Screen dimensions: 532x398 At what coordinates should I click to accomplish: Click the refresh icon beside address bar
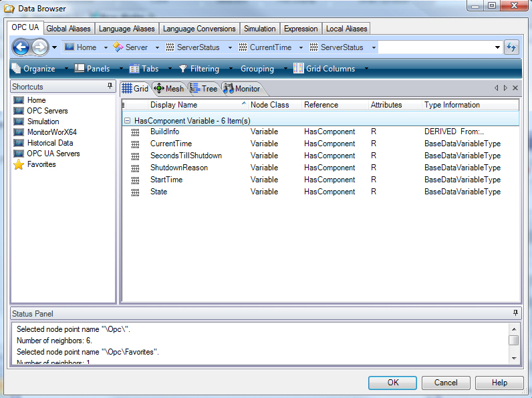point(511,47)
